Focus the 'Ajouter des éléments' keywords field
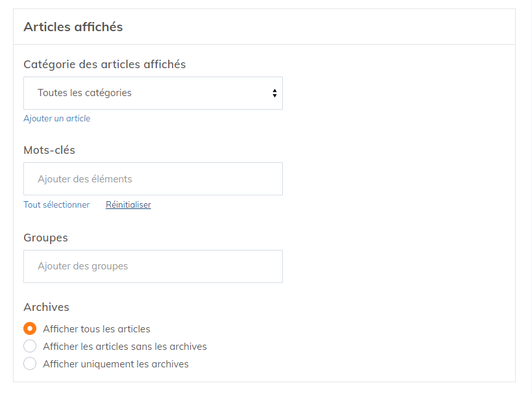The height and width of the screenshot is (394, 532). coord(152,179)
